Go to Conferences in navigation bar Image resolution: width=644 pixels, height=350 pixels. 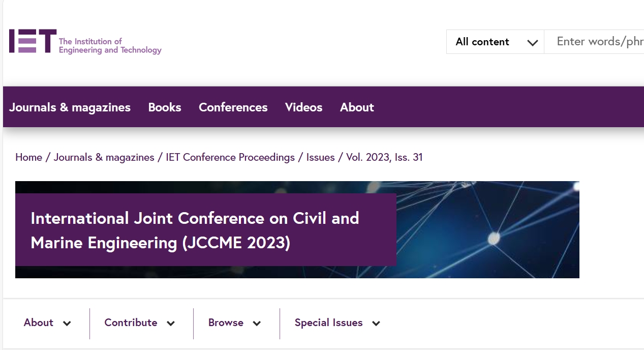(x=233, y=107)
